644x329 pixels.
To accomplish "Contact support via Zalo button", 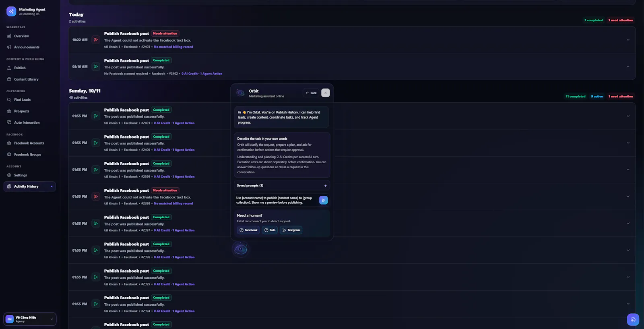I will coord(270,230).
